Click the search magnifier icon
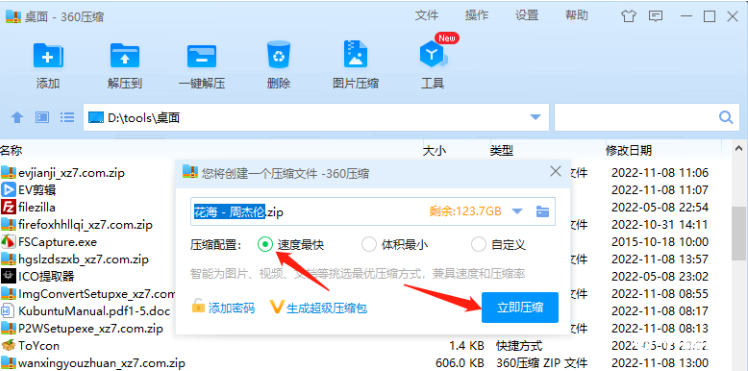Screen dimensions: 748x371 tap(726, 117)
